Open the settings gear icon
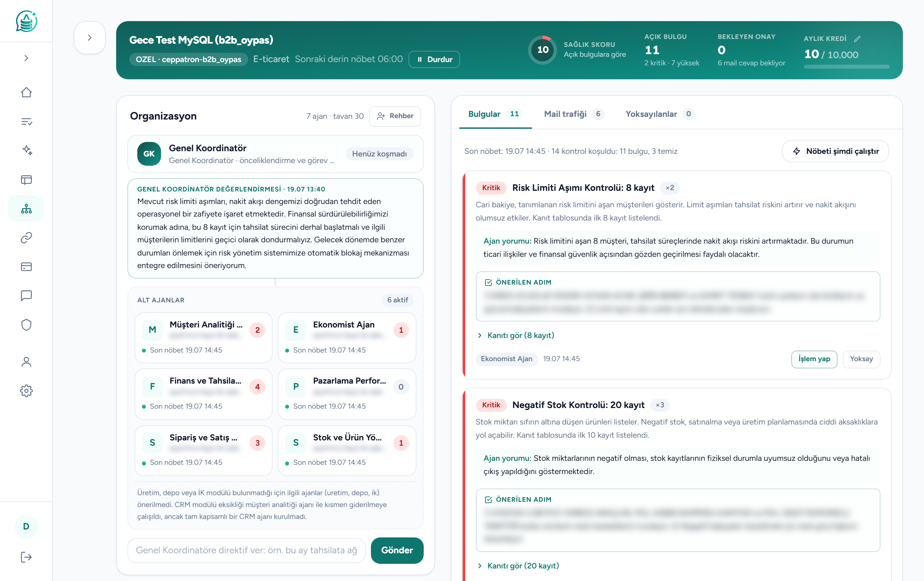Screen dimensions: 924x581 [26, 391]
